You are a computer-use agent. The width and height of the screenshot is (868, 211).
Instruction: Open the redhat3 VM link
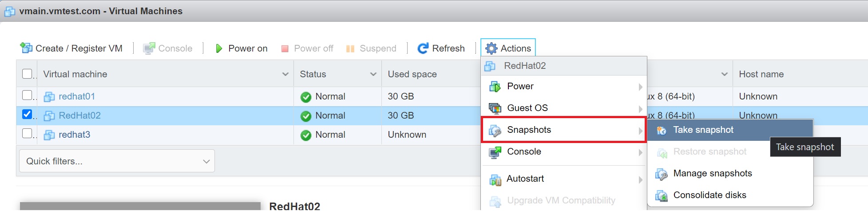[x=75, y=135]
